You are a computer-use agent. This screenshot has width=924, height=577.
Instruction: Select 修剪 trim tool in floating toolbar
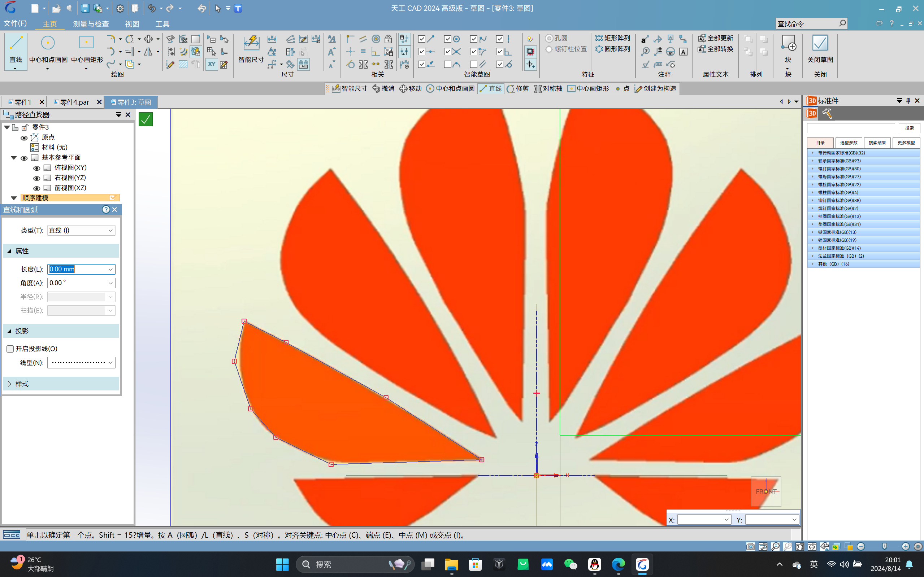(518, 88)
